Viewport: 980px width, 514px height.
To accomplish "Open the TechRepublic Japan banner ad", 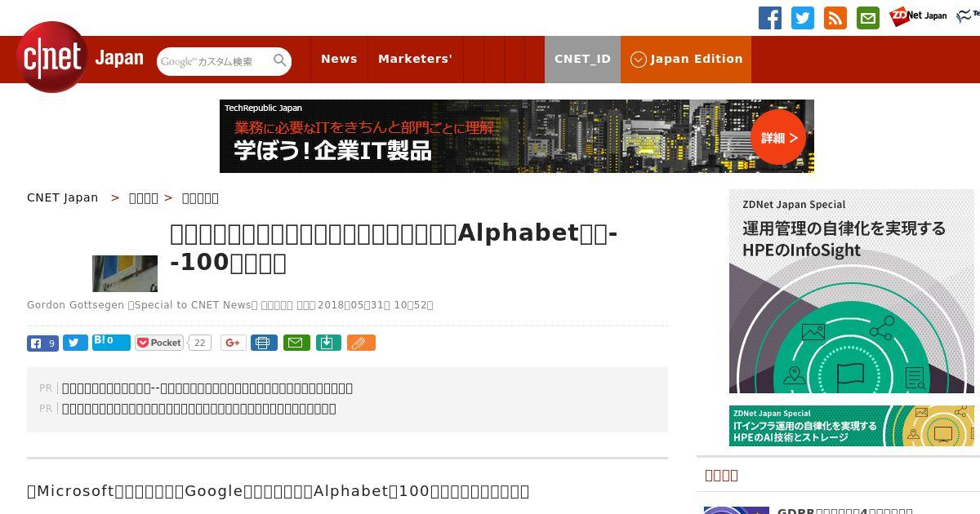I will [x=517, y=136].
